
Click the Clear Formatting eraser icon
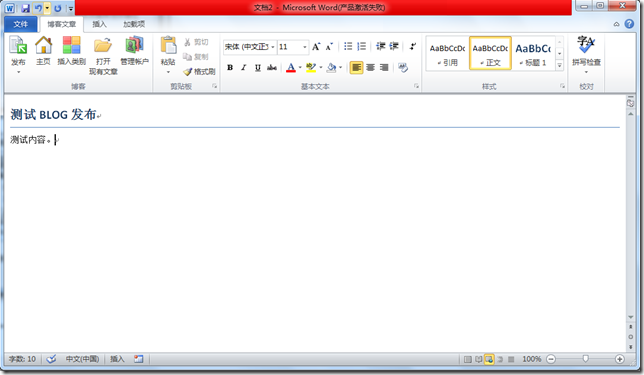tap(403, 68)
